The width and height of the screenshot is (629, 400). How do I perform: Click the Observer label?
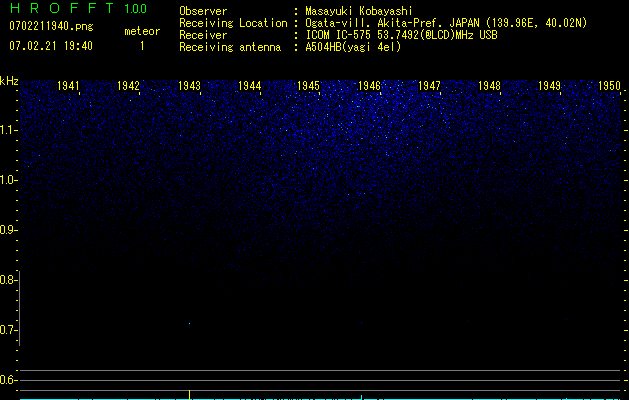203,11
